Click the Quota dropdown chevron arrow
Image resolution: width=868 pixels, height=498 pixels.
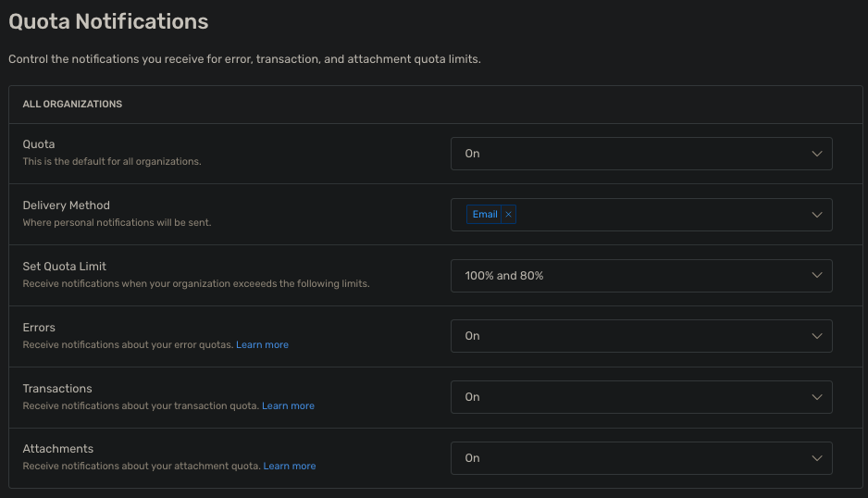[x=816, y=154]
